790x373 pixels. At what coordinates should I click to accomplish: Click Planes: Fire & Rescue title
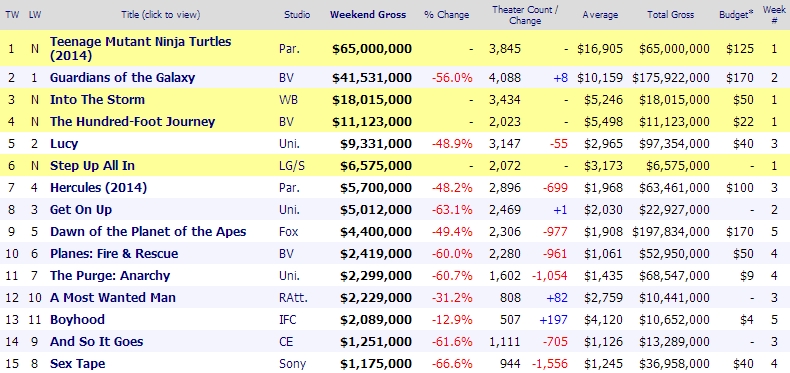pos(114,254)
